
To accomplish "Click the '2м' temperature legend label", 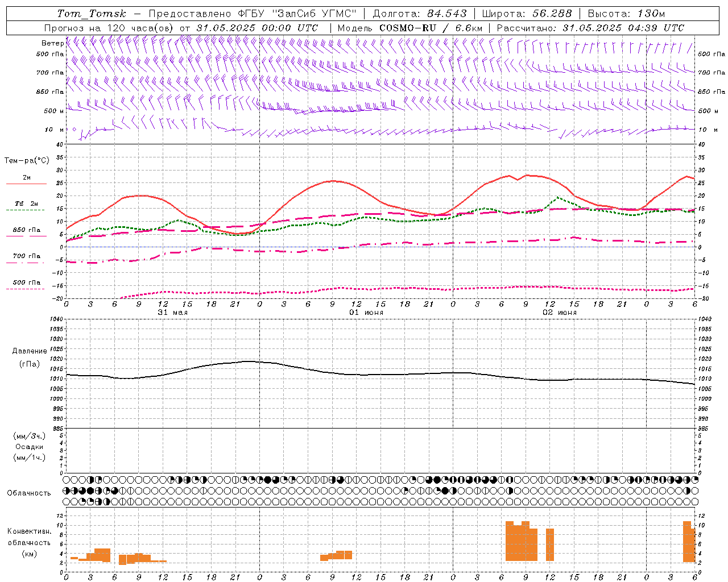I will (27, 178).
